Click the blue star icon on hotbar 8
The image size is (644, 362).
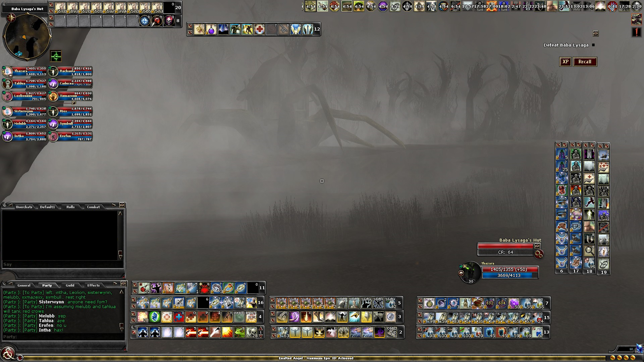[145, 21]
